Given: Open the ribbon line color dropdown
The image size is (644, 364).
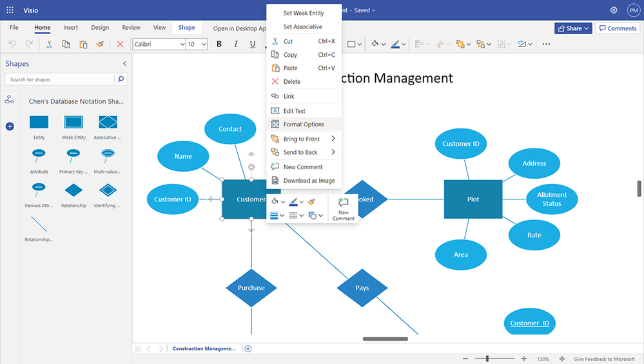Looking at the screenshot, I should tap(404, 44).
